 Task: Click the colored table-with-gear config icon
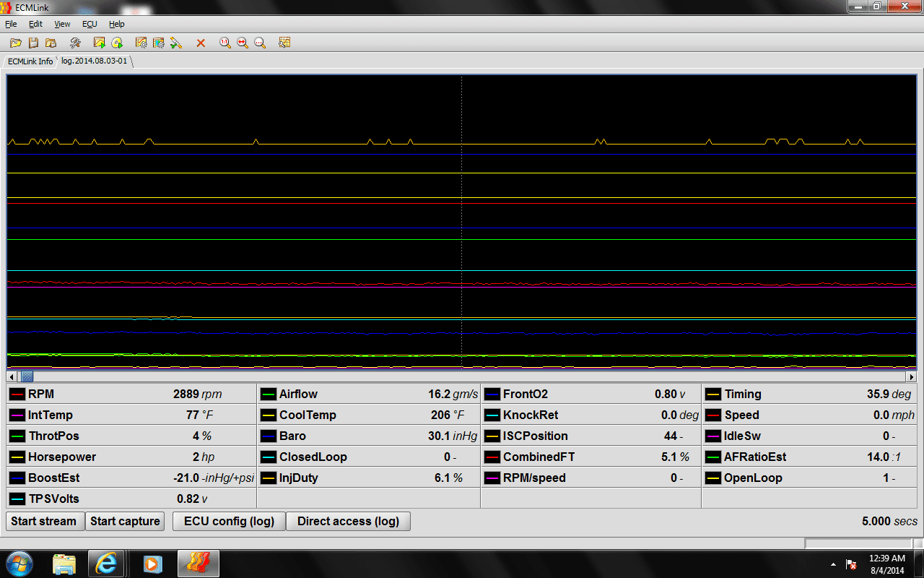coord(159,43)
